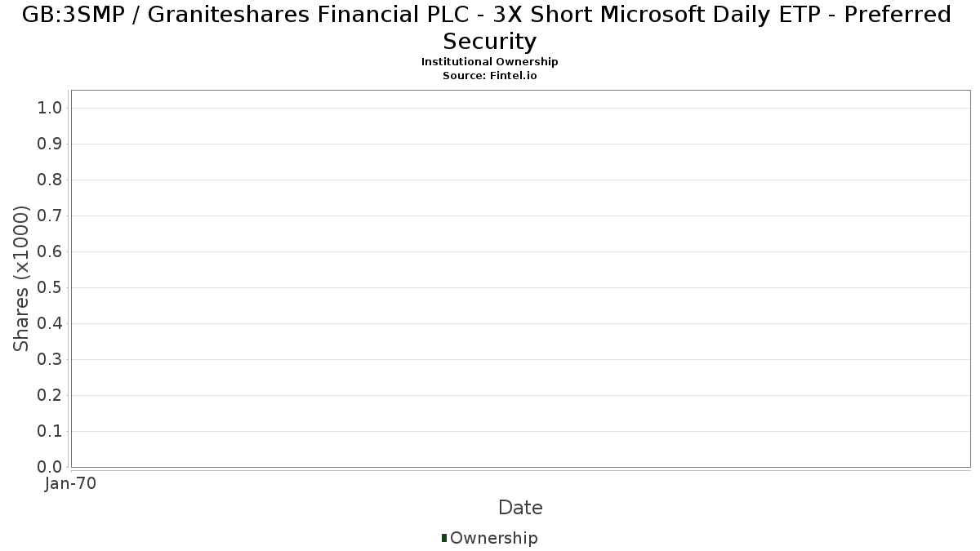
Task: Click the Shares (x1000) y-axis title
Action: [22, 279]
